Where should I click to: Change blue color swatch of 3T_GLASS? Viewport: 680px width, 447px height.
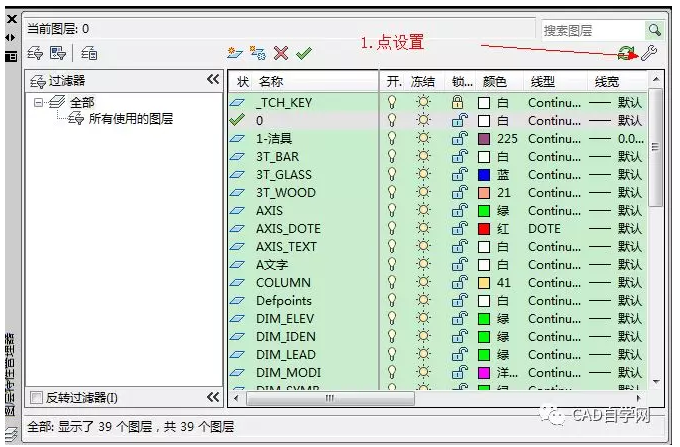484,175
